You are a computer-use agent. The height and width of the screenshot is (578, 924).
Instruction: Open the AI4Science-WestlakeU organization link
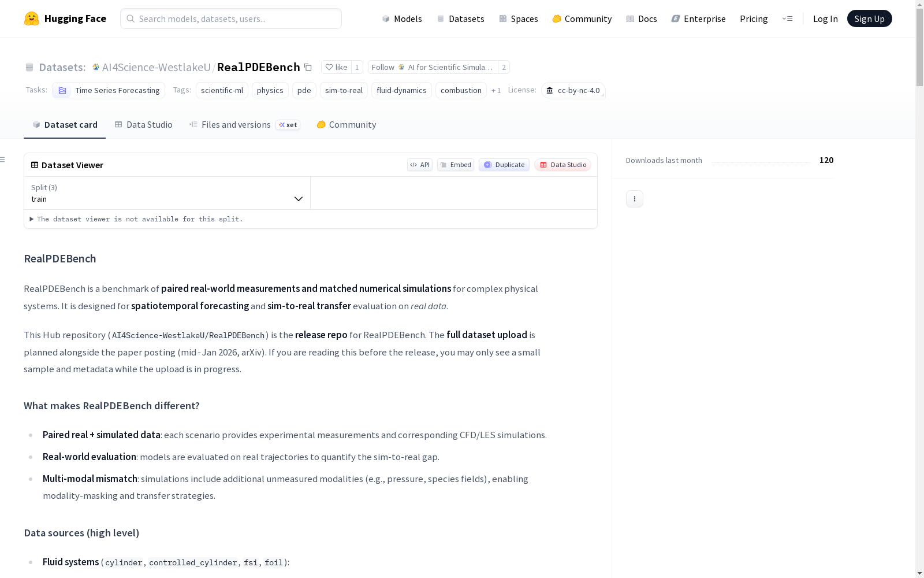(157, 67)
